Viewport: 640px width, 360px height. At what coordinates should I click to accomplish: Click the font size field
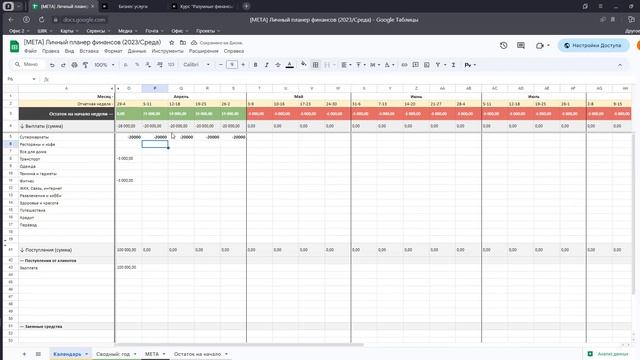tap(232, 65)
